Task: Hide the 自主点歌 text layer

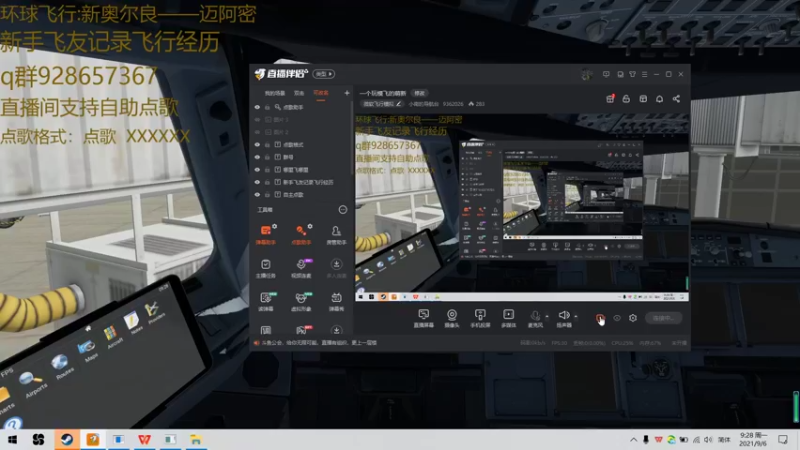Action: point(257,194)
